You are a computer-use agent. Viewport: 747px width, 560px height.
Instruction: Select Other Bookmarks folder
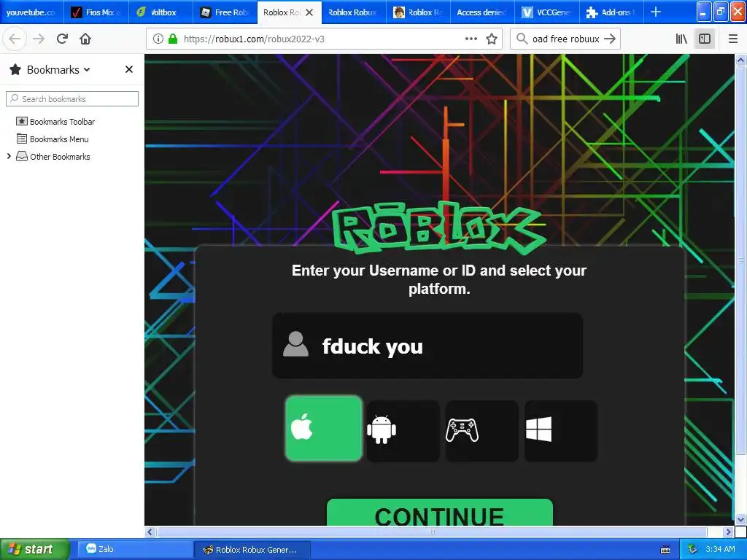pyautogui.click(x=53, y=157)
